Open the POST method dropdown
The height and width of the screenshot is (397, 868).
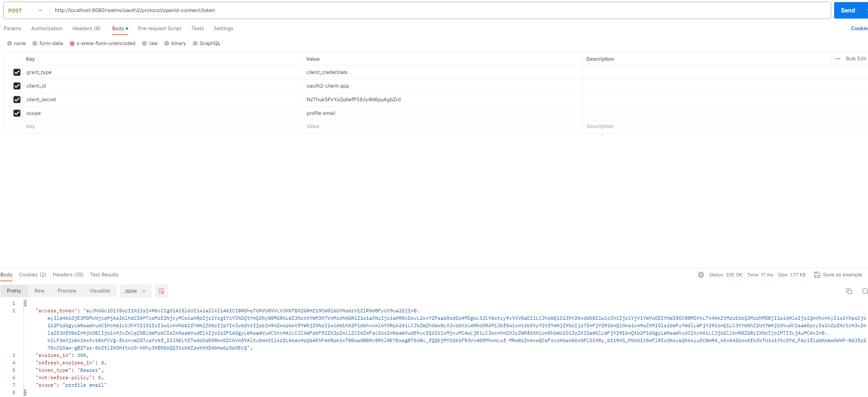[x=25, y=10]
